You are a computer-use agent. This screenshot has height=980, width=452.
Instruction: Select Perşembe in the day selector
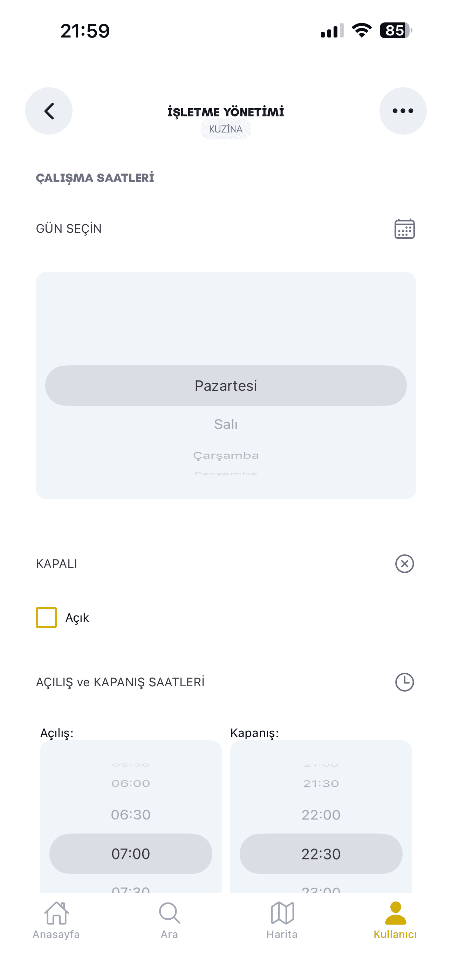226,474
